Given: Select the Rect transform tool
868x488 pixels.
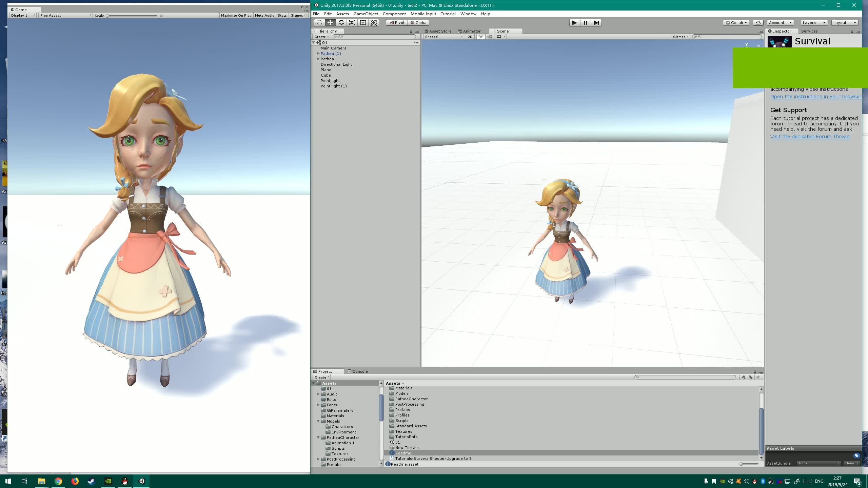Looking at the screenshot, I should [x=363, y=23].
